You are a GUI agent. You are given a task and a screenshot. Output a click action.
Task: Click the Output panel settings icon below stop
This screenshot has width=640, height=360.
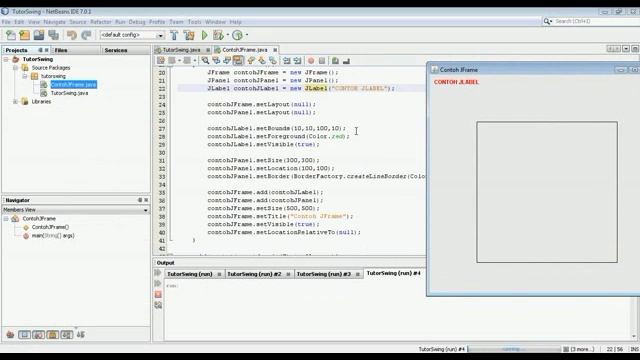[158, 305]
